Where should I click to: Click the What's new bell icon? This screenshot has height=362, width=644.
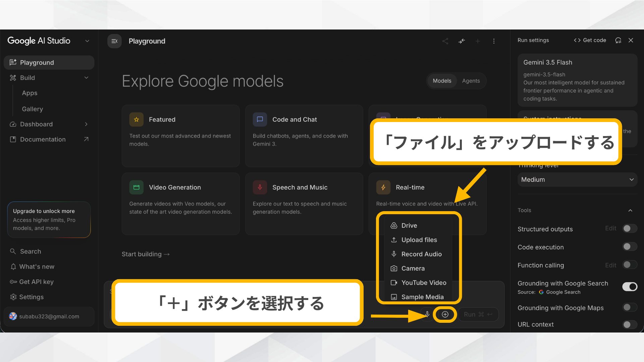[x=13, y=267]
